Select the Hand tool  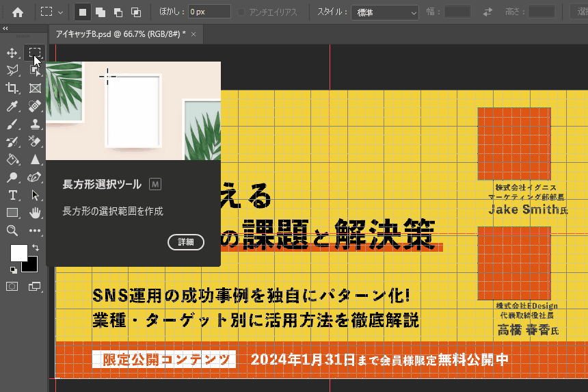34,213
